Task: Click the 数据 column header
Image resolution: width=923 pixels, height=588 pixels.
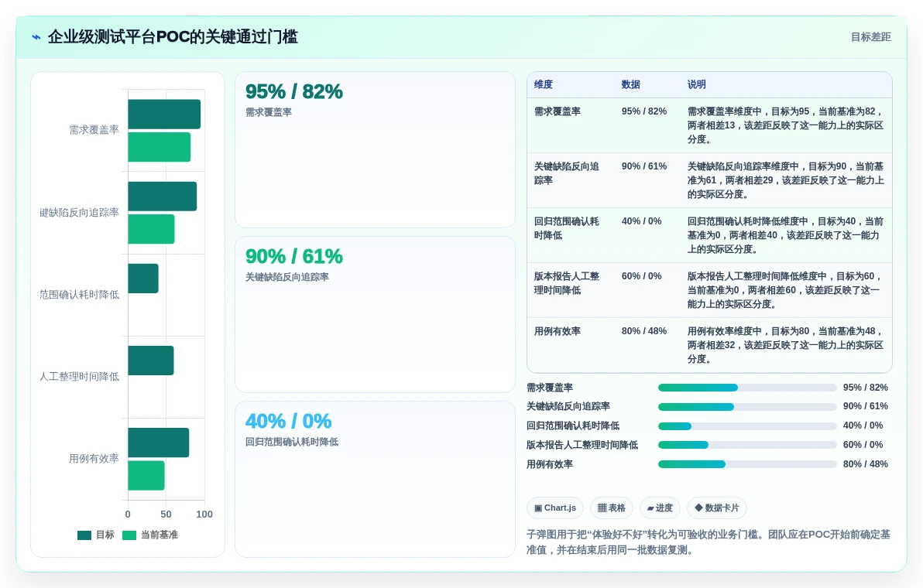Action: coord(631,84)
